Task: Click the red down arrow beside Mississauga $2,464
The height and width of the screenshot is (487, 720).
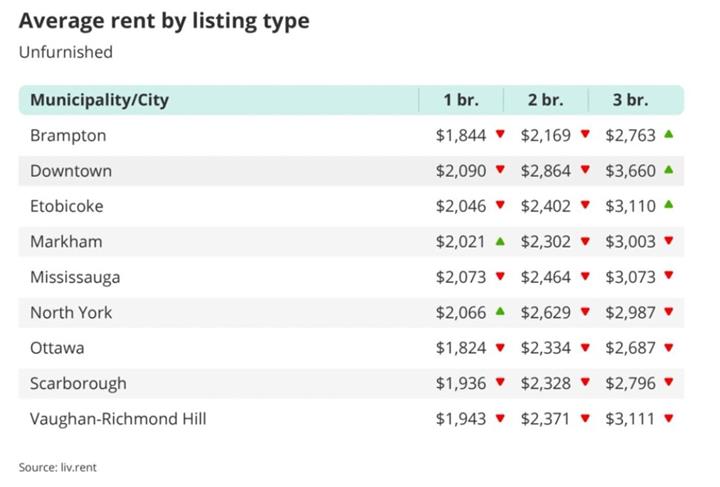Action: (x=584, y=277)
